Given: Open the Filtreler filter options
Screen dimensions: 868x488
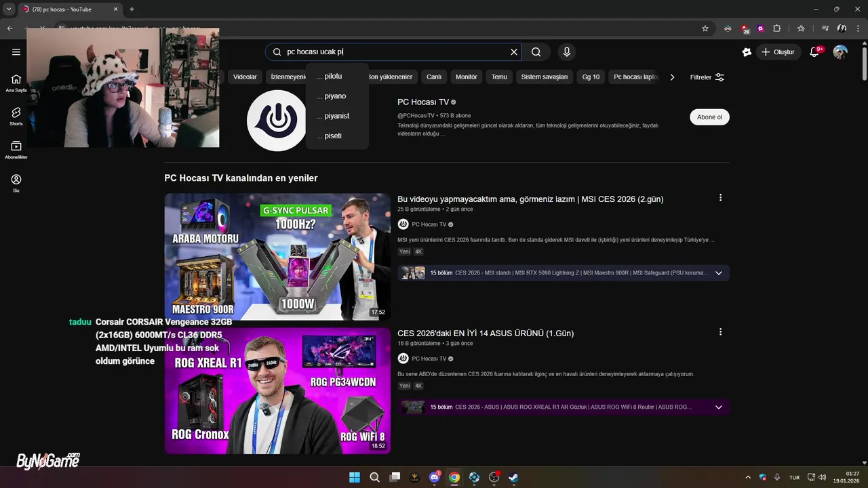Looking at the screenshot, I should [x=707, y=77].
